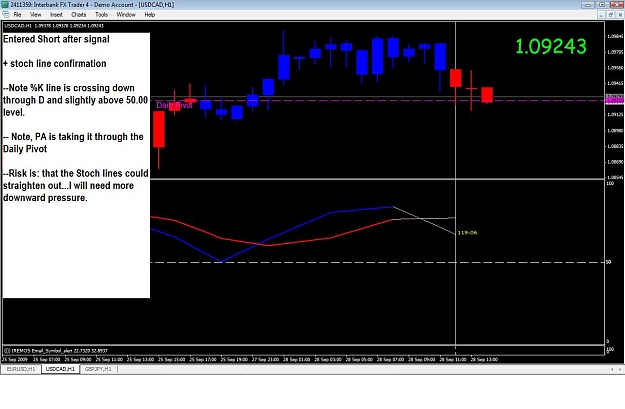The image size is (625, 409).
Task: Minimize the inner USDCAD chart window
Action: click(601, 15)
